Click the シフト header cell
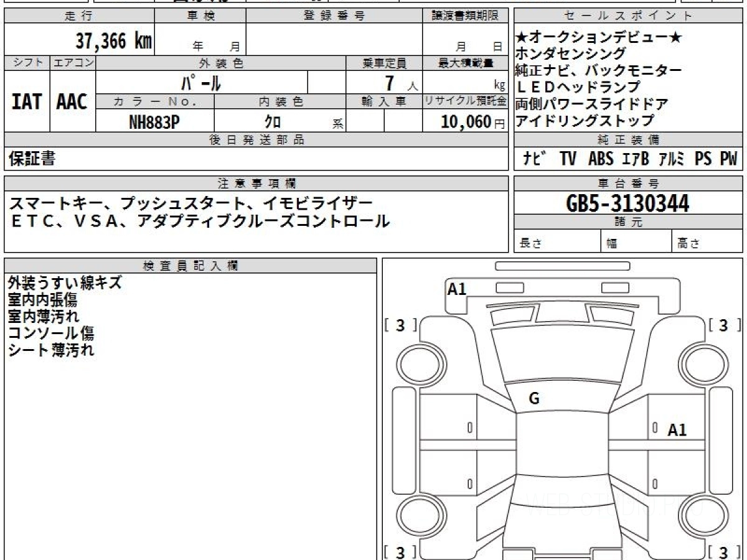 27,63
